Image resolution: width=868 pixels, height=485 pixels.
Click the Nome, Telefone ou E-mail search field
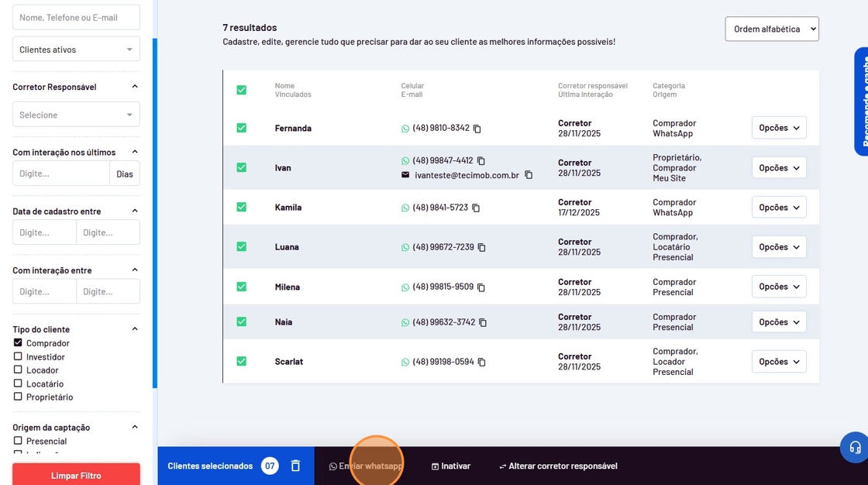(x=76, y=17)
